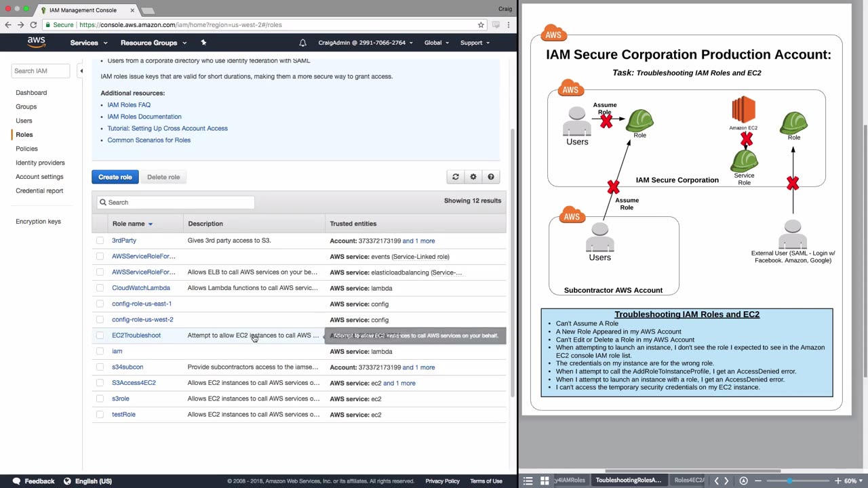
Task: Open the IAM Roles Documentation link
Action: [x=144, y=117]
